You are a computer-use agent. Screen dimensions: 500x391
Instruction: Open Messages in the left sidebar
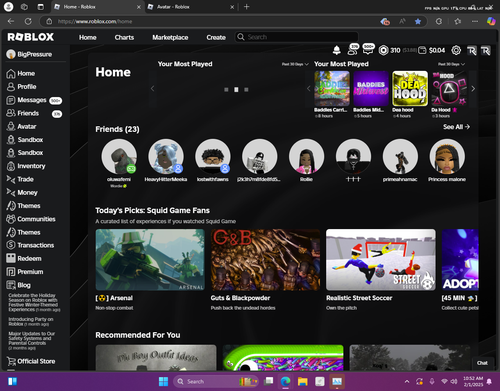click(34, 100)
